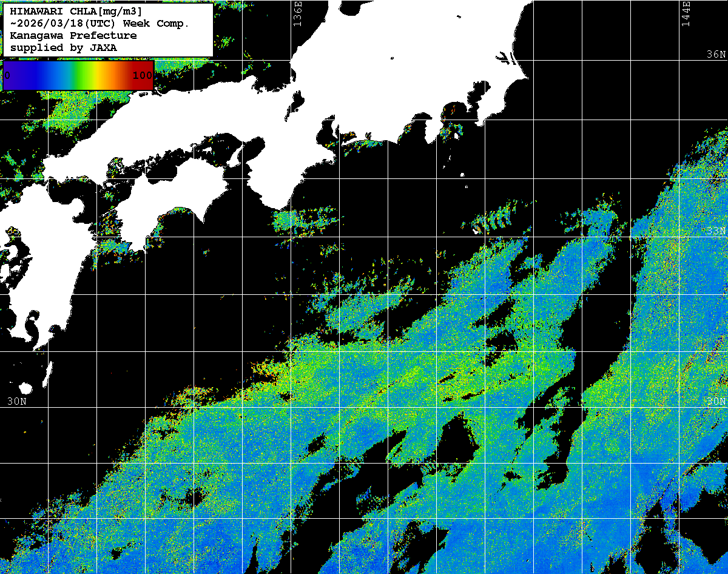Click the Kii Peninsula landmass
The image size is (728, 574).
(x=285, y=176)
